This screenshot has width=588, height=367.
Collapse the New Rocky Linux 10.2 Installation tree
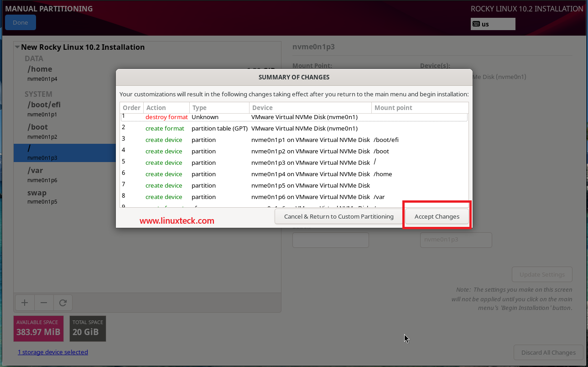point(17,47)
